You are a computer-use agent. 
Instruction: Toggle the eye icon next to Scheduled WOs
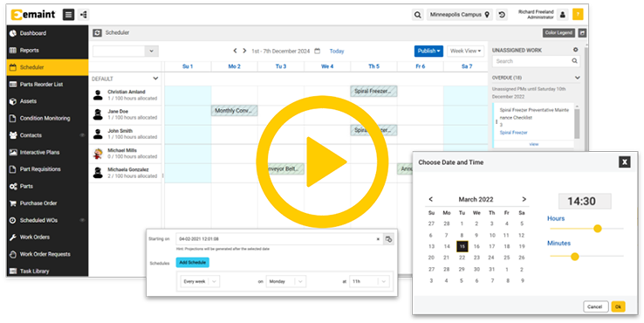pyautogui.click(x=82, y=220)
